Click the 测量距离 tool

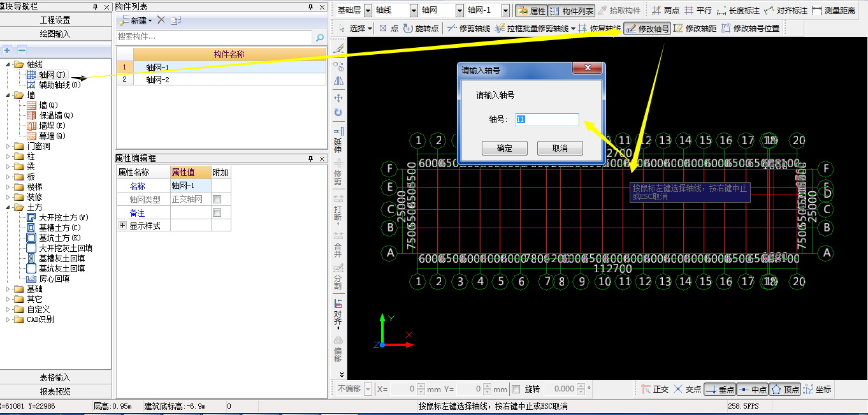click(834, 11)
